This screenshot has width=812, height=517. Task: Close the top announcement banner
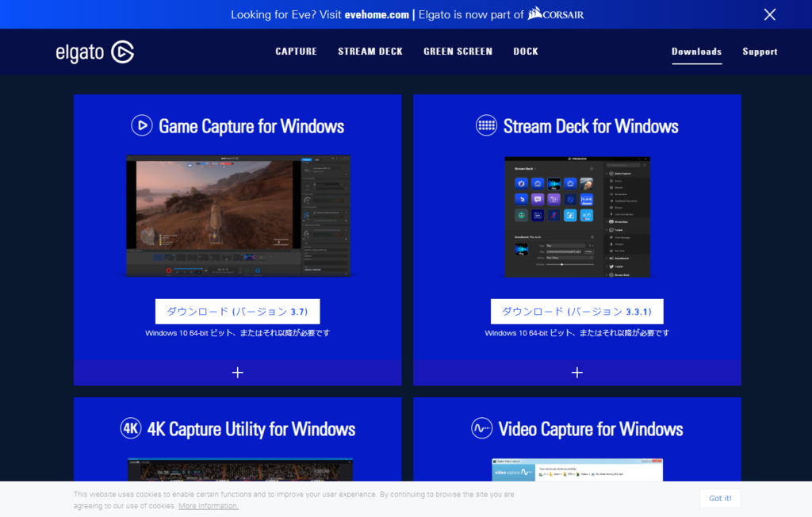pyautogui.click(x=769, y=14)
